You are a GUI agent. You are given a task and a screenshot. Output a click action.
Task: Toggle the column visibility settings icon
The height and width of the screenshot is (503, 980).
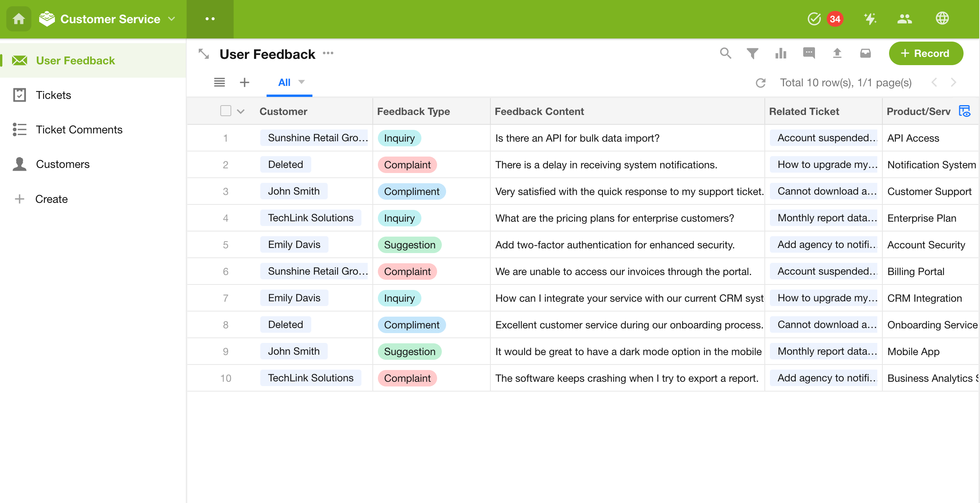[964, 111]
